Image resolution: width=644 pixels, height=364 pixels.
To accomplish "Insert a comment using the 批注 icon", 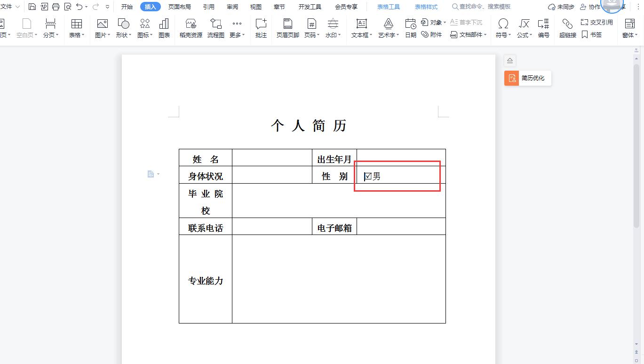I will click(x=261, y=28).
